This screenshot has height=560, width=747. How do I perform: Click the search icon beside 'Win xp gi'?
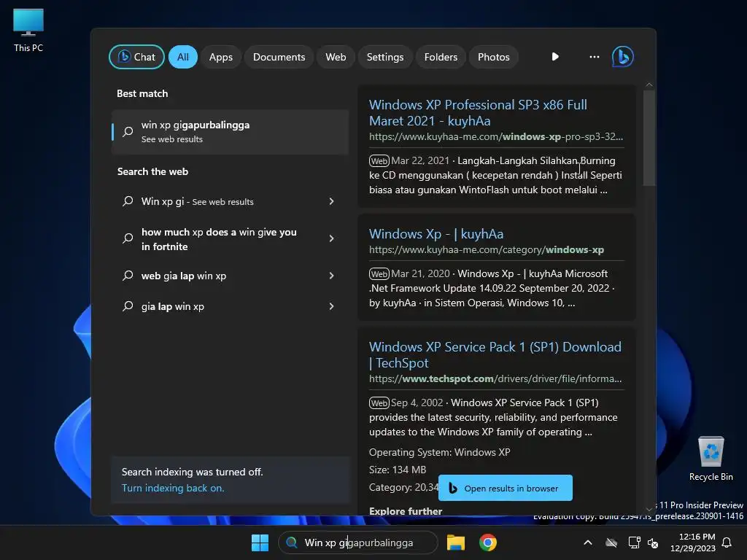click(x=128, y=201)
